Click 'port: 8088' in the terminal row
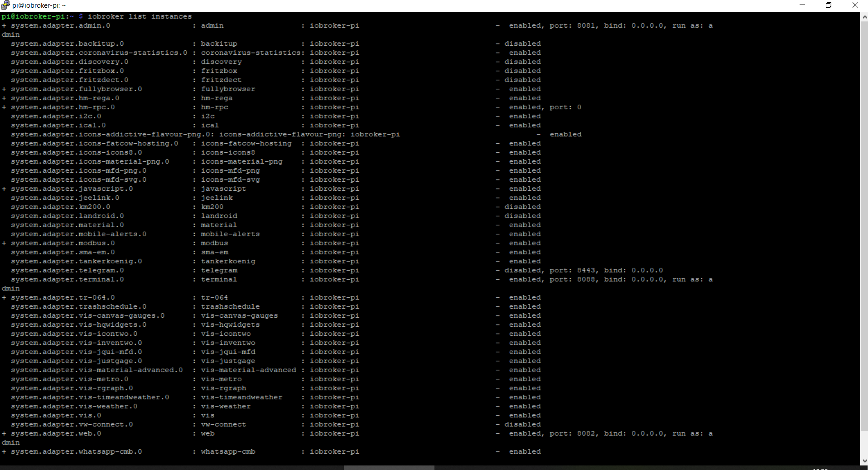 point(573,280)
